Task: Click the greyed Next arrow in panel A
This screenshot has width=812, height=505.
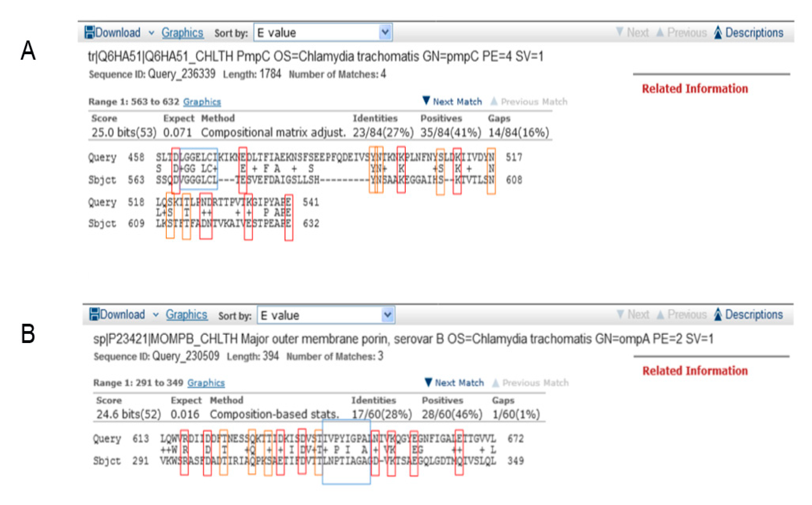Action: 619,32
